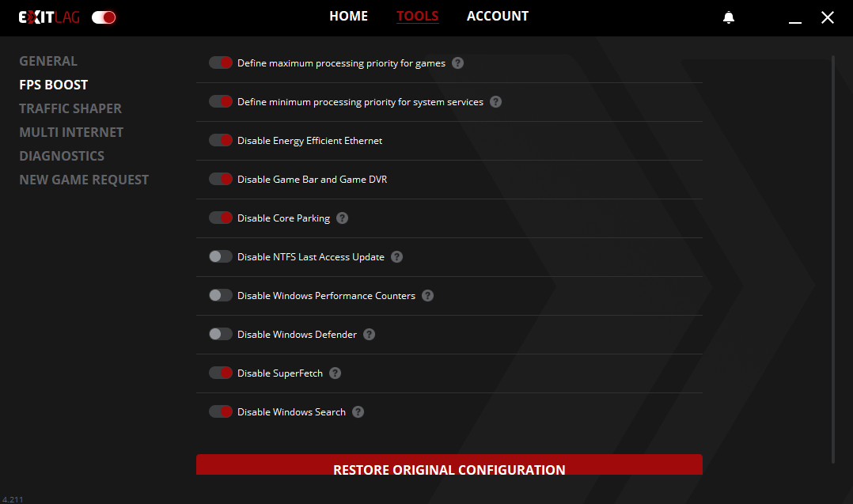Image resolution: width=853 pixels, height=504 pixels.
Task: Open help tooltip for Disable Core Parking
Action: coord(342,218)
